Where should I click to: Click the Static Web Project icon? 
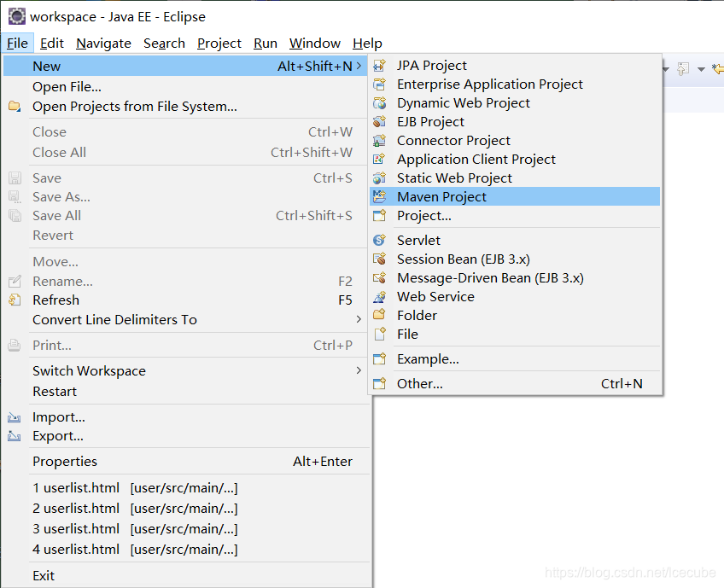click(x=380, y=178)
